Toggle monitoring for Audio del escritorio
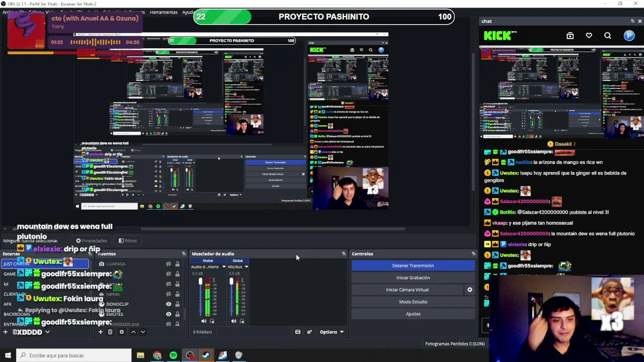The height and width of the screenshot is (362, 644). (x=212, y=321)
